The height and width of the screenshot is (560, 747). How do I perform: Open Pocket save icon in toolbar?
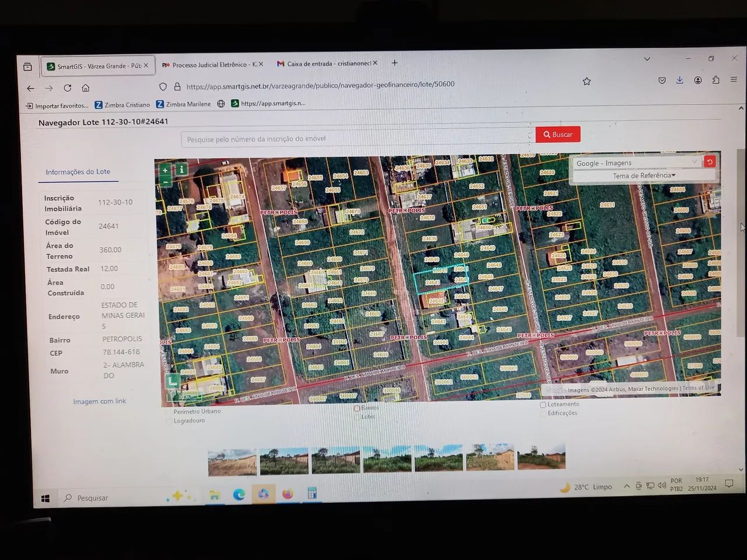(x=662, y=80)
